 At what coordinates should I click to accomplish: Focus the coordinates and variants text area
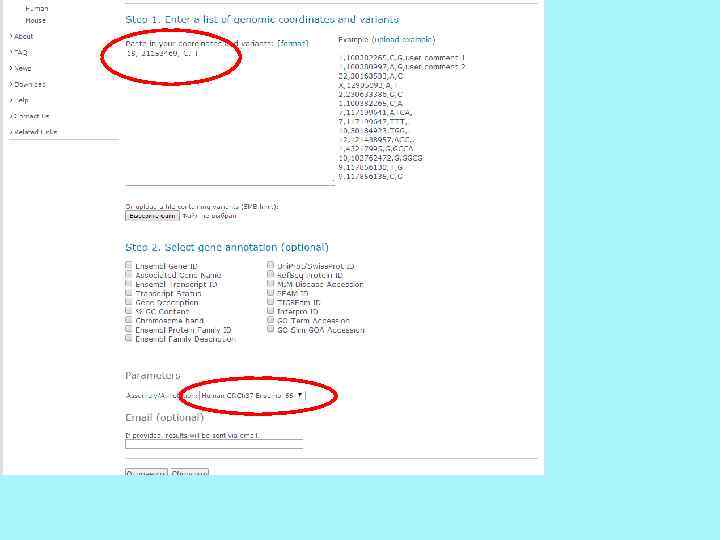230,117
